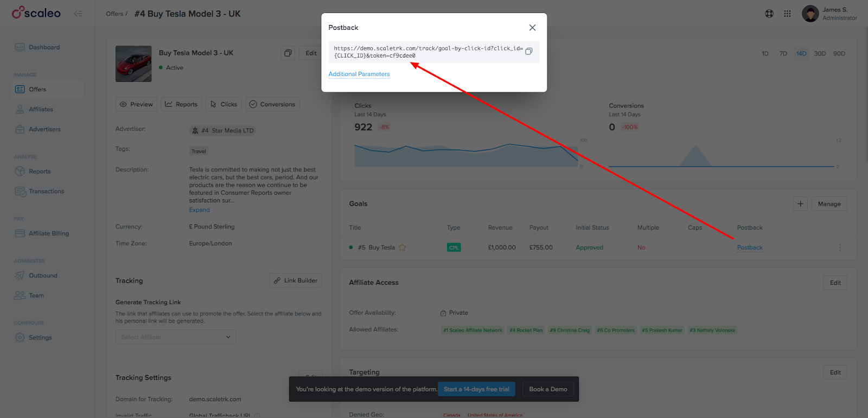Open offer Preview
Image resolution: width=868 pixels, height=418 pixels.
[136, 104]
